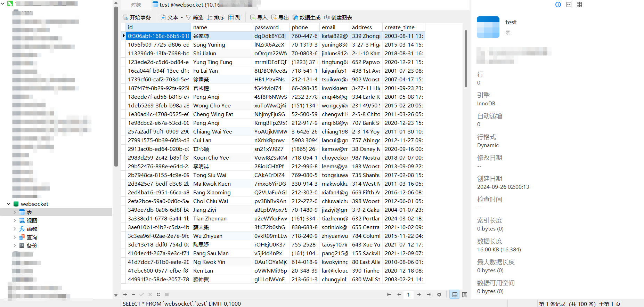
Task: Click the table's vertical scrollbar
Action: click(x=466, y=58)
